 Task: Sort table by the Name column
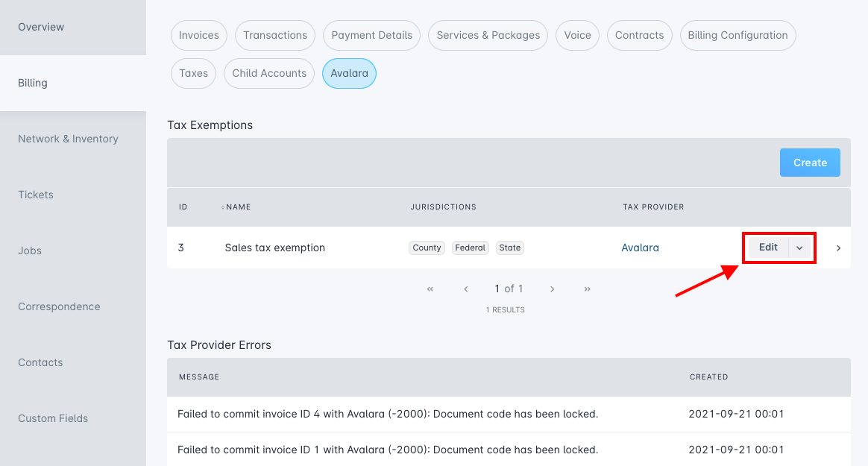coord(236,207)
